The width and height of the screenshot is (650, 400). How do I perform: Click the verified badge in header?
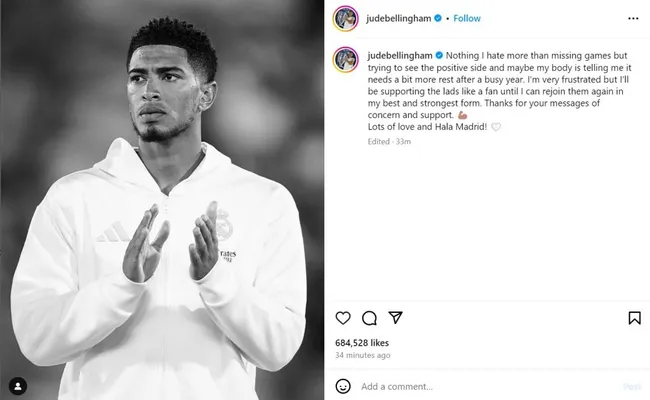point(438,18)
